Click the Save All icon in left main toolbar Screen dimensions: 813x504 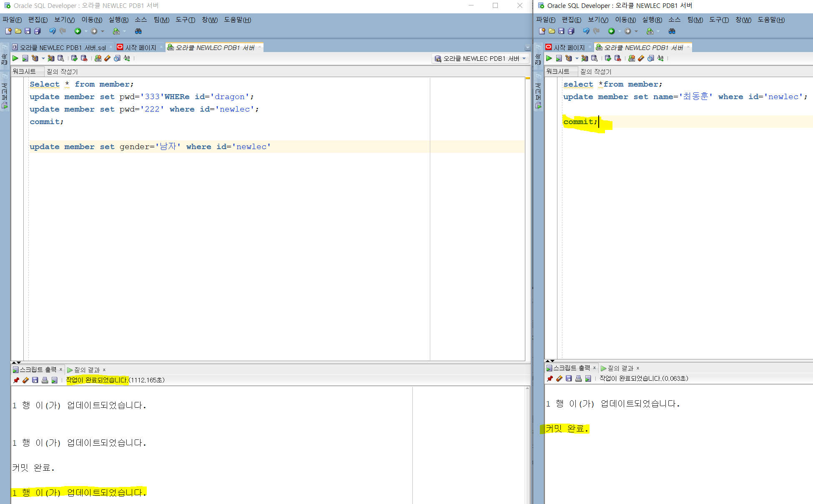tap(37, 31)
